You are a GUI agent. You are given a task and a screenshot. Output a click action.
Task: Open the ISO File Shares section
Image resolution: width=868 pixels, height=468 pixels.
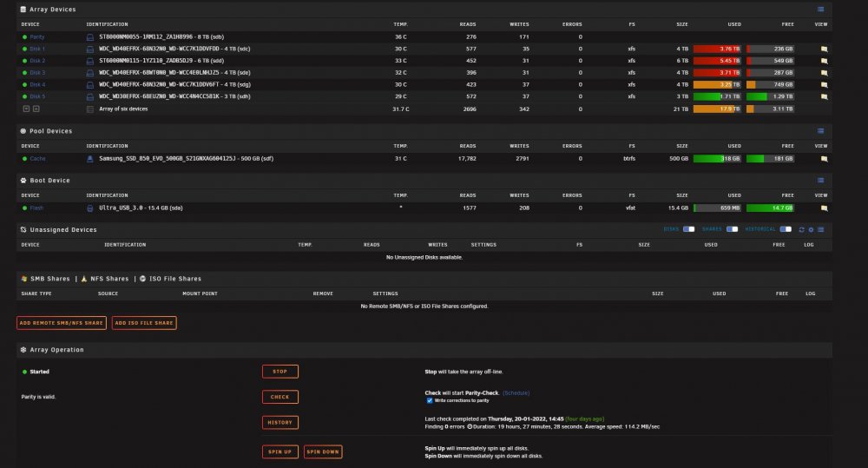click(x=170, y=279)
